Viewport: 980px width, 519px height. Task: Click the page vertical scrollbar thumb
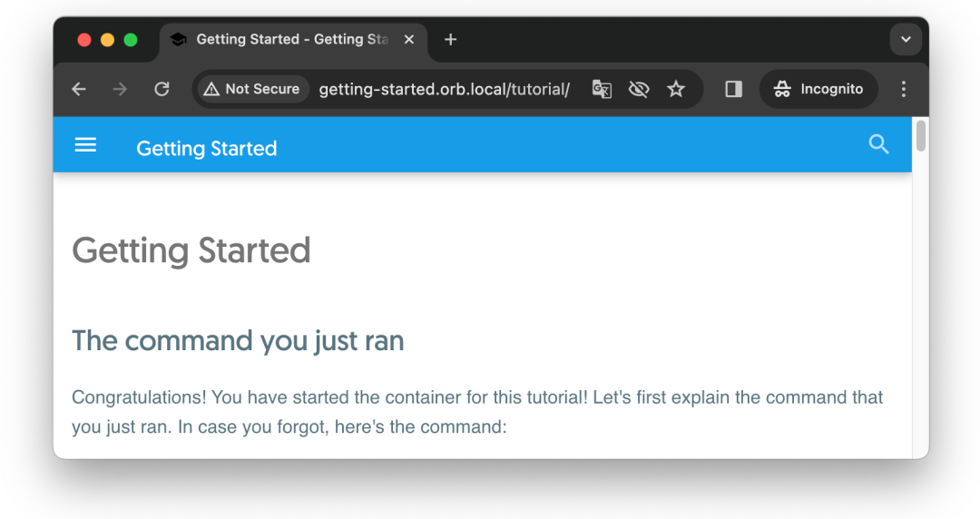click(x=920, y=136)
